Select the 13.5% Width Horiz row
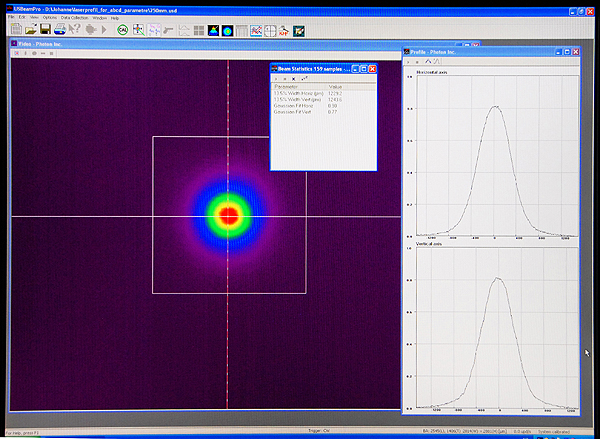 pyautogui.click(x=300, y=93)
